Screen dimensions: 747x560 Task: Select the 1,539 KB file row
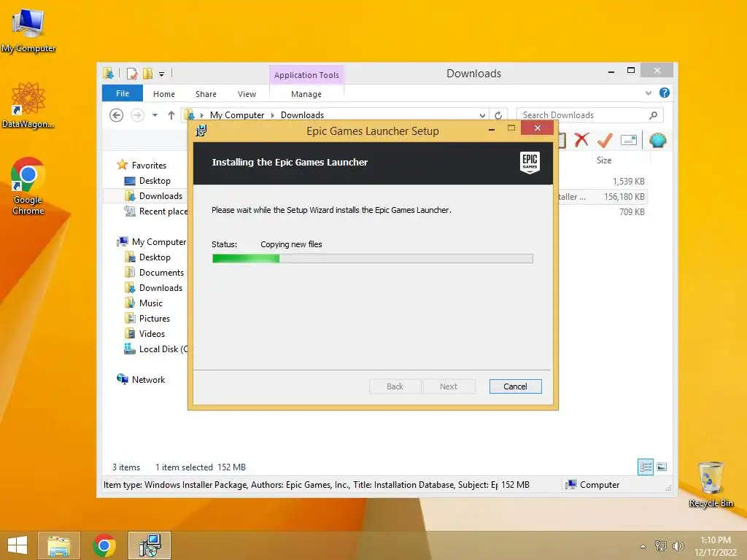coord(628,182)
